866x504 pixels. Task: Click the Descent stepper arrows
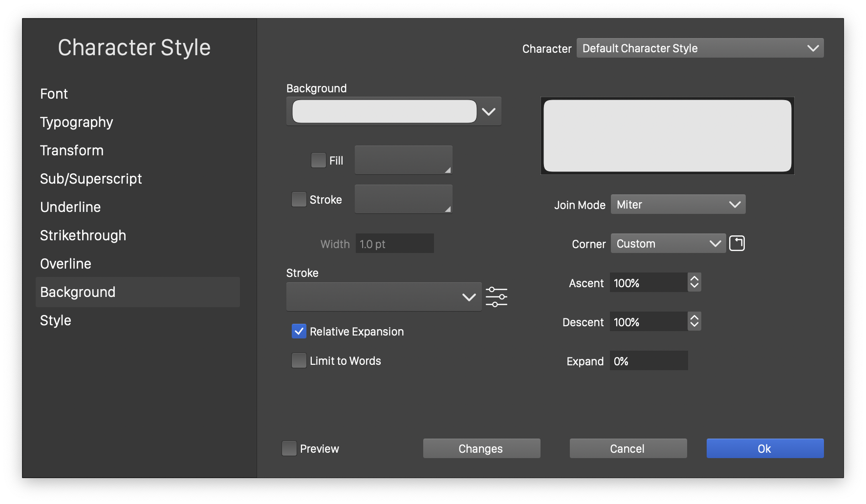tap(694, 321)
